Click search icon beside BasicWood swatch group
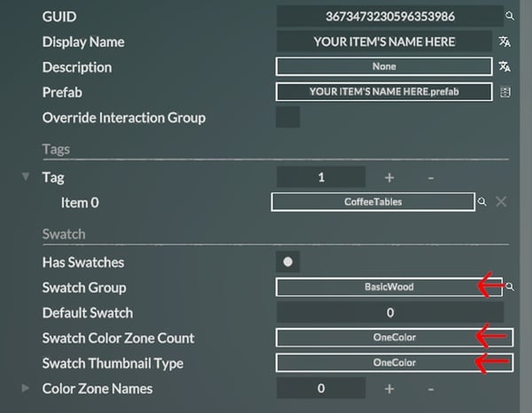This screenshot has width=532, height=413. pos(510,286)
